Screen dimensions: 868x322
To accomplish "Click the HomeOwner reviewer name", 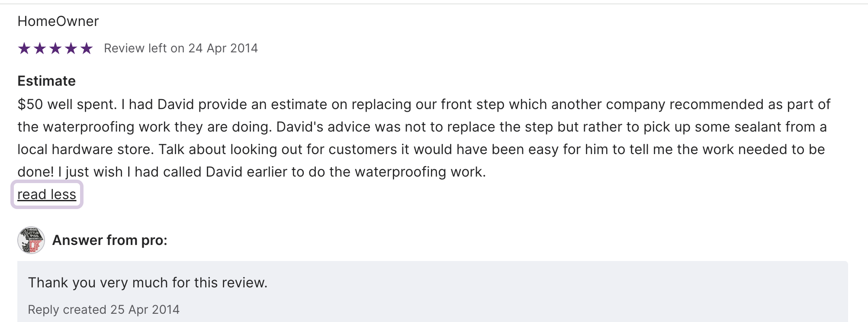I will click(58, 21).
